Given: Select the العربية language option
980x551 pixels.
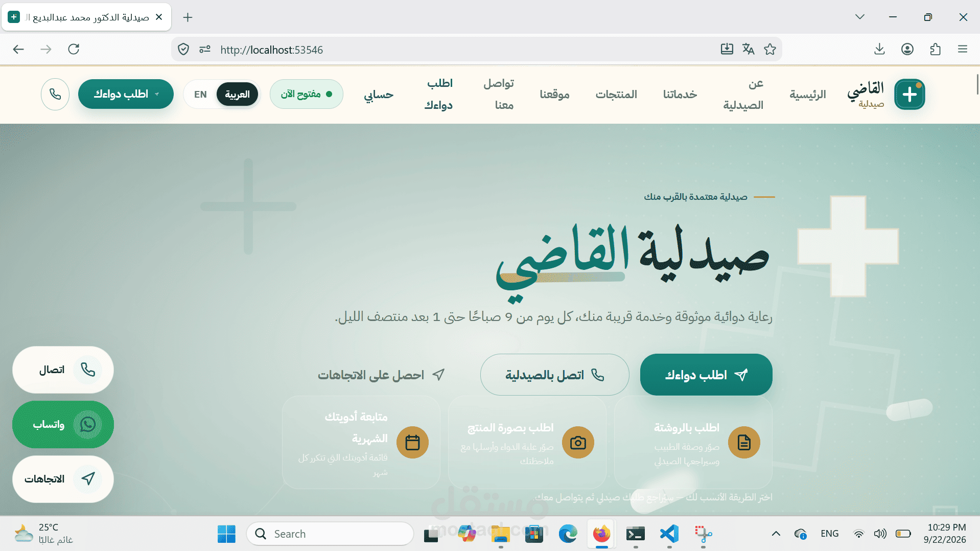Looking at the screenshot, I should click(237, 94).
